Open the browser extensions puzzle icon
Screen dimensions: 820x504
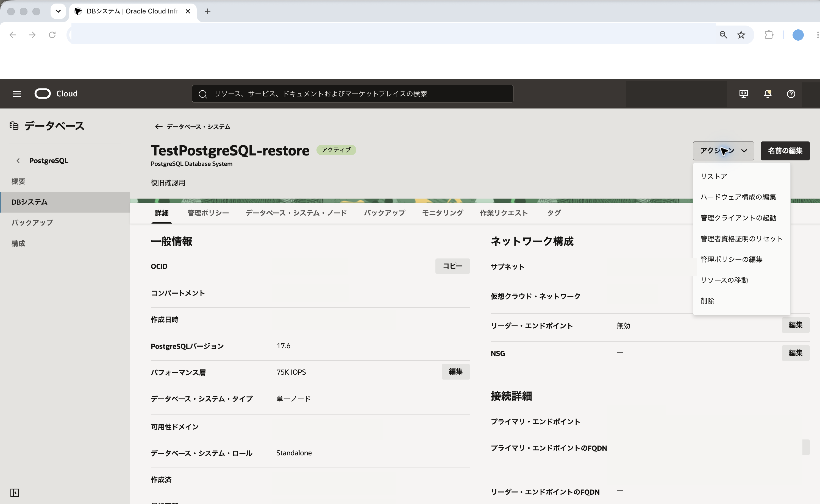pos(769,35)
